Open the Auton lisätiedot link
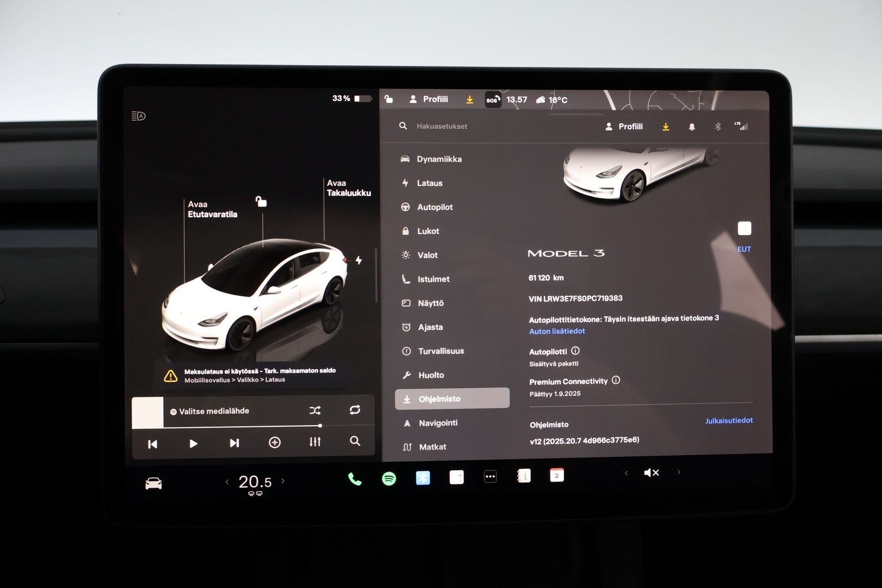 pyautogui.click(x=557, y=331)
